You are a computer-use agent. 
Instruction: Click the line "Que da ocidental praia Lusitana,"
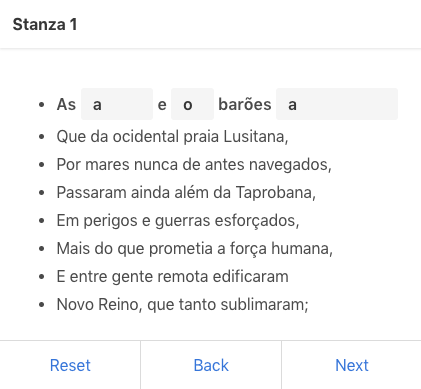[x=172, y=136]
